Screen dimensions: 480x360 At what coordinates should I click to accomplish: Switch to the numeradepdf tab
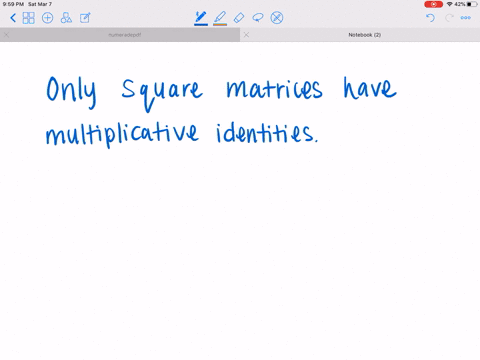pyautogui.click(x=125, y=35)
